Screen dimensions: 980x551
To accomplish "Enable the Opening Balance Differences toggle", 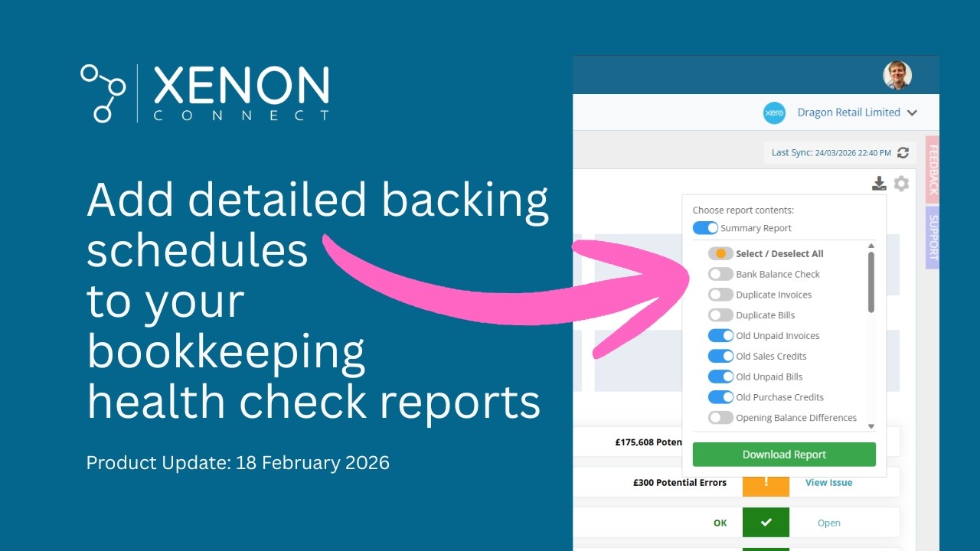I will pos(720,418).
